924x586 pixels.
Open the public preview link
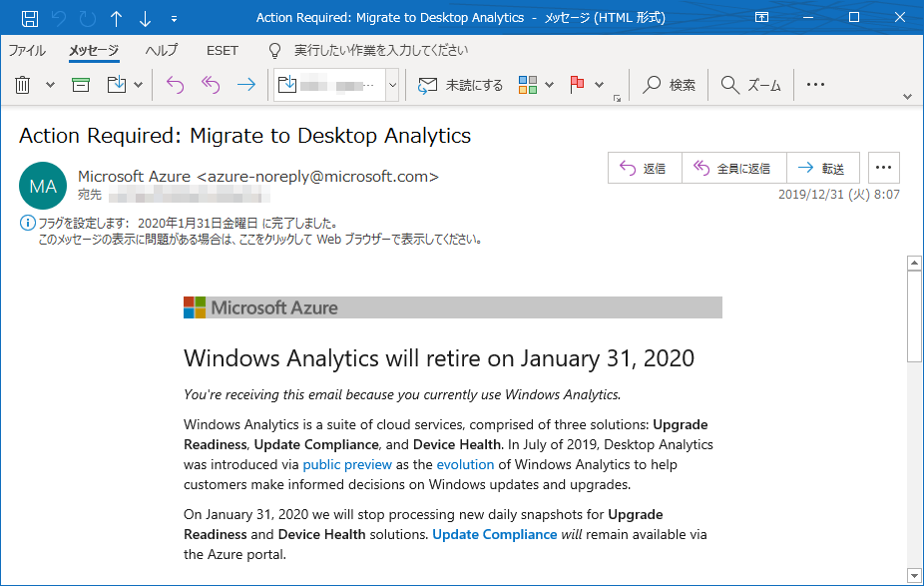tap(347, 464)
